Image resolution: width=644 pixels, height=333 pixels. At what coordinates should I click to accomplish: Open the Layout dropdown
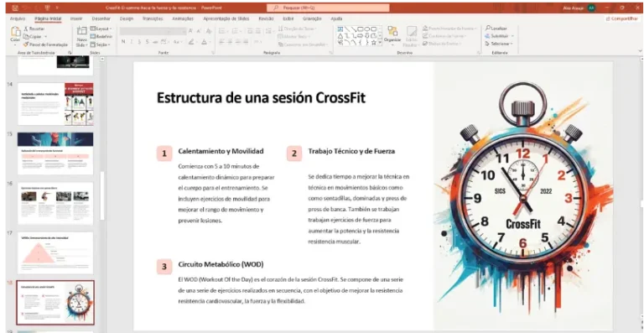101,29
